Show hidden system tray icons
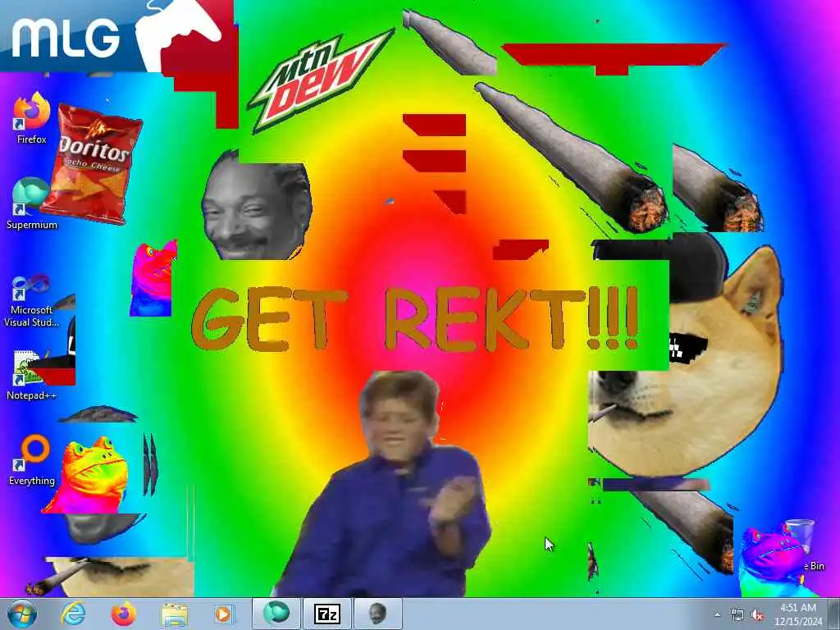 717,615
